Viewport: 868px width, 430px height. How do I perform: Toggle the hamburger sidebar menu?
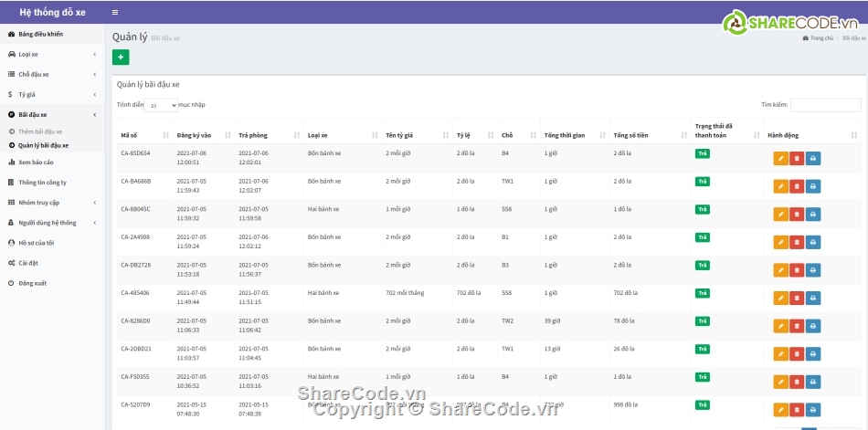(x=114, y=12)
